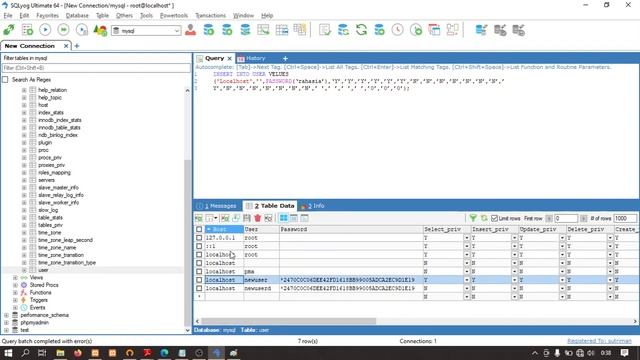Click the User column header
The image size is (640, 360).
262,229
